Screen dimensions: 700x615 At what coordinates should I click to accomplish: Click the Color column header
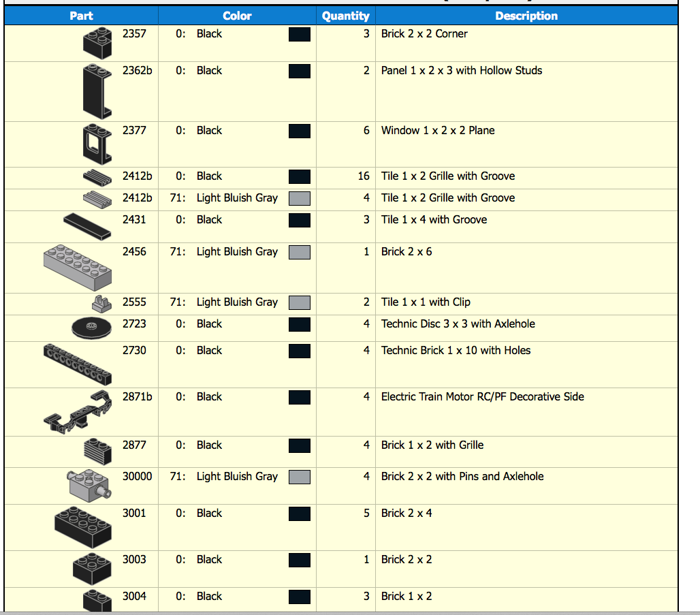237,16
